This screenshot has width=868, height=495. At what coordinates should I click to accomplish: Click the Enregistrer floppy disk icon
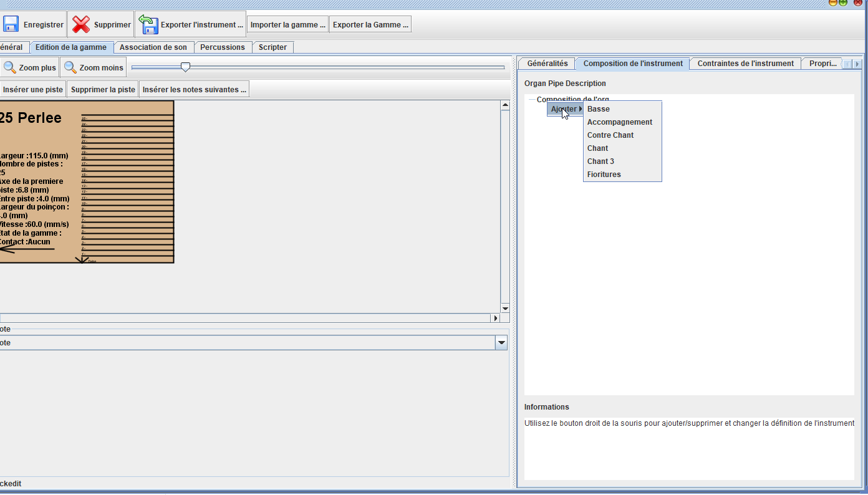tap(11, 24)
